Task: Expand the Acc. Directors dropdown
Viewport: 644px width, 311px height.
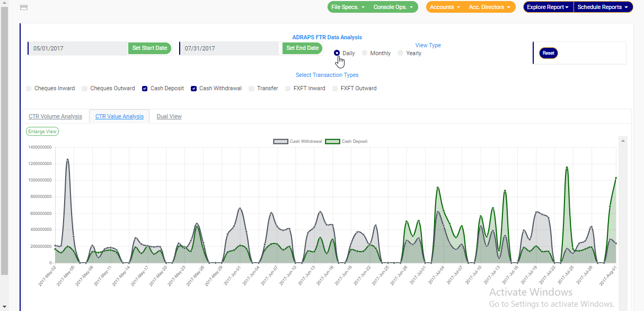Action: click(489, 7)
